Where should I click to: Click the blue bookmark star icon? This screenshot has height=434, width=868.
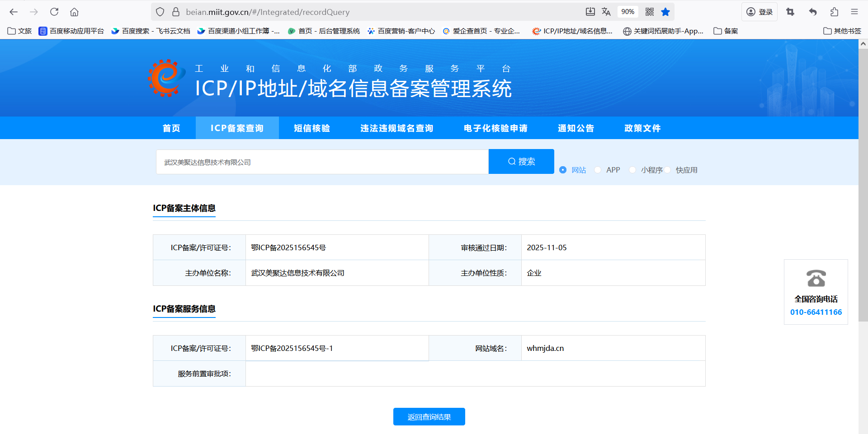tap(665, 12)
